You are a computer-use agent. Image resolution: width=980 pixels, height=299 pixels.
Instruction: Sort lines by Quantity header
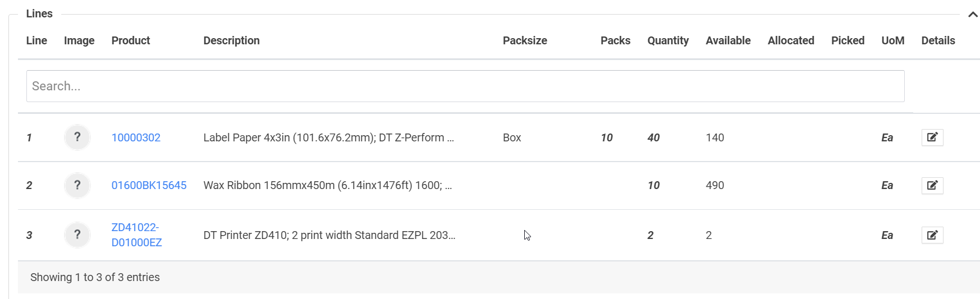coord(668,40)
